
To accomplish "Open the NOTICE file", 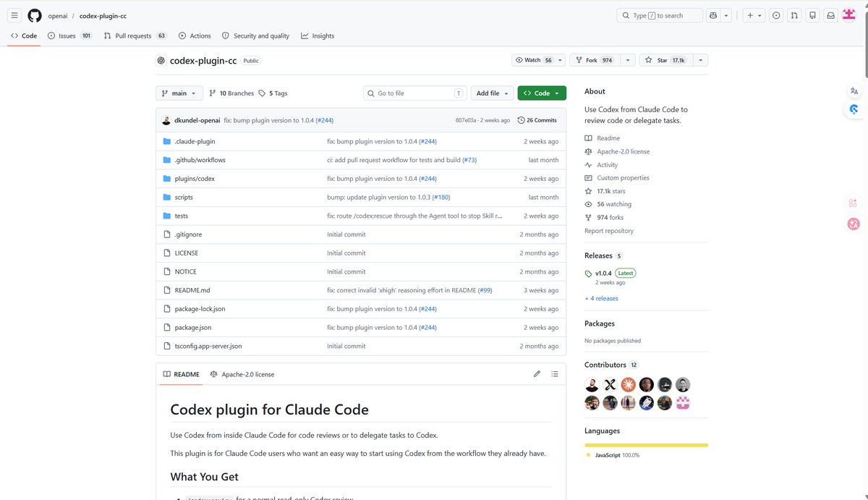I will 185,271.
